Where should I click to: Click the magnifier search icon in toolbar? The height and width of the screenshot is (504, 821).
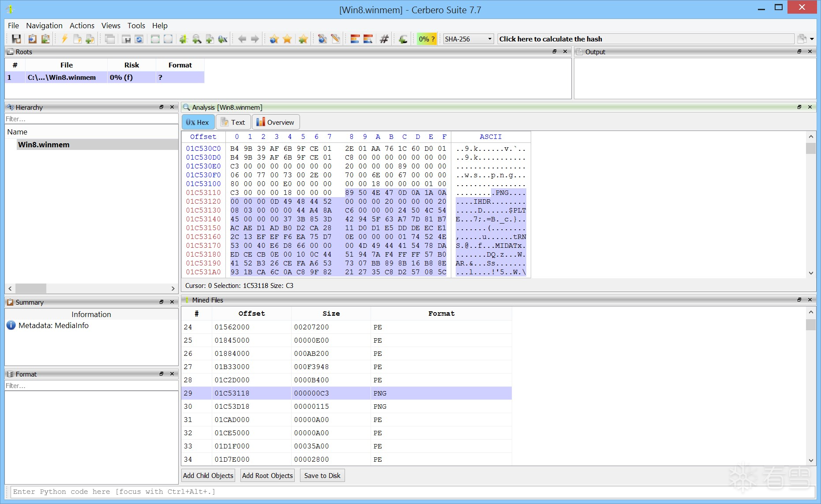pyautogui.click(x=197, y=39)
